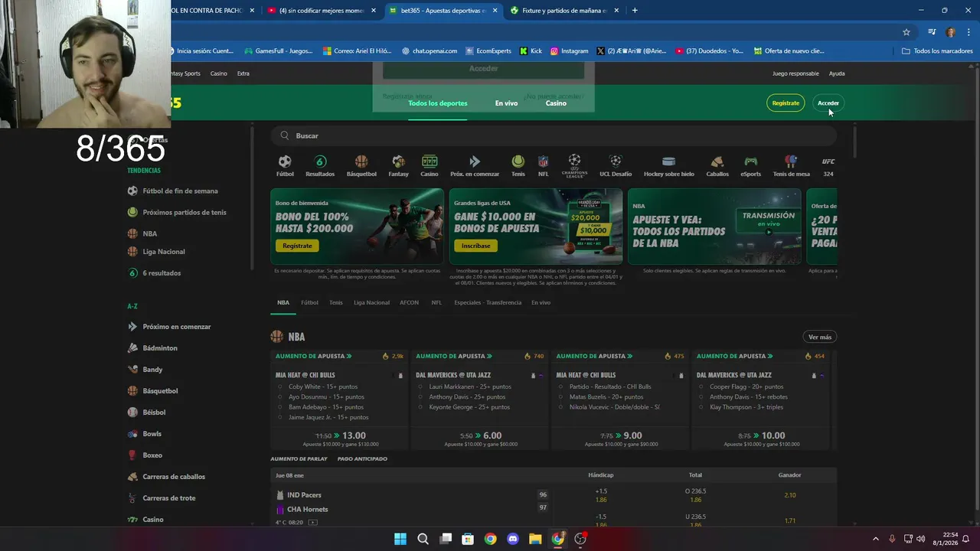
Task: Open the Champions League icon
Action: (574, 166)
